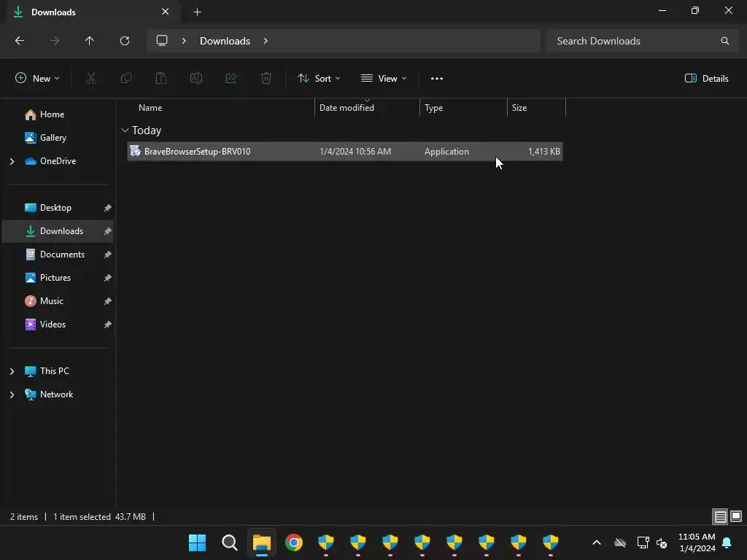
Task: Click the 1/4/2024 10:56 AM date cell
Action: pyautogui.click(x=355, y=152)
